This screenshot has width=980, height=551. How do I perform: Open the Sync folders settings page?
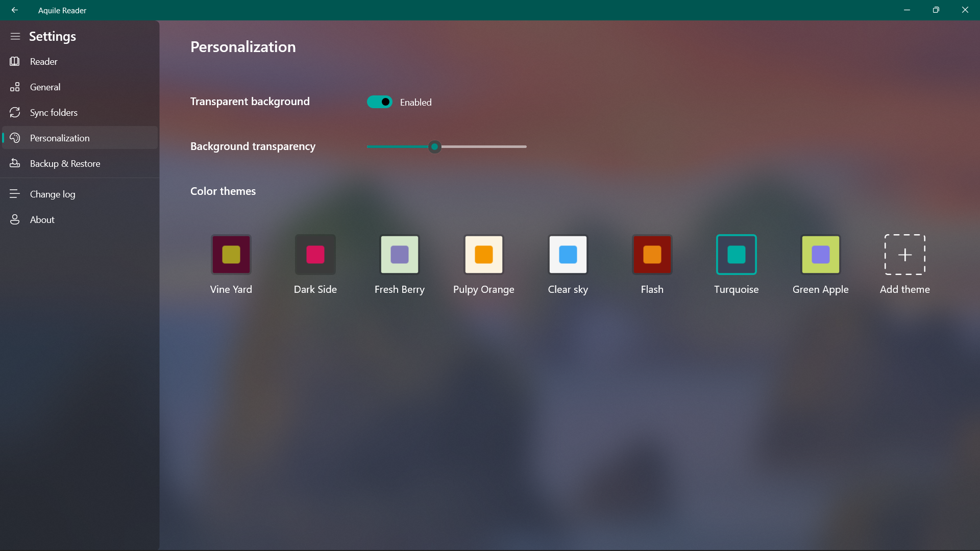54,112
